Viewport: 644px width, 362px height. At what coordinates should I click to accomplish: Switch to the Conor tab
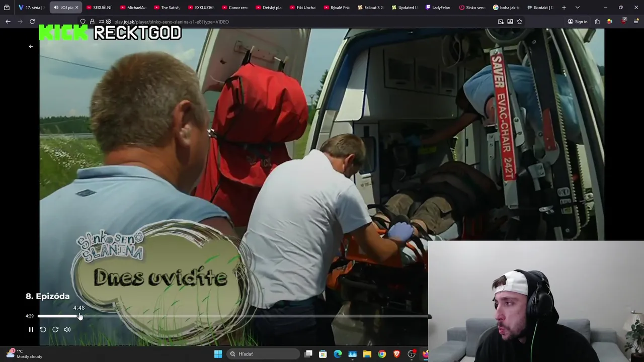[x=234, y=8]
